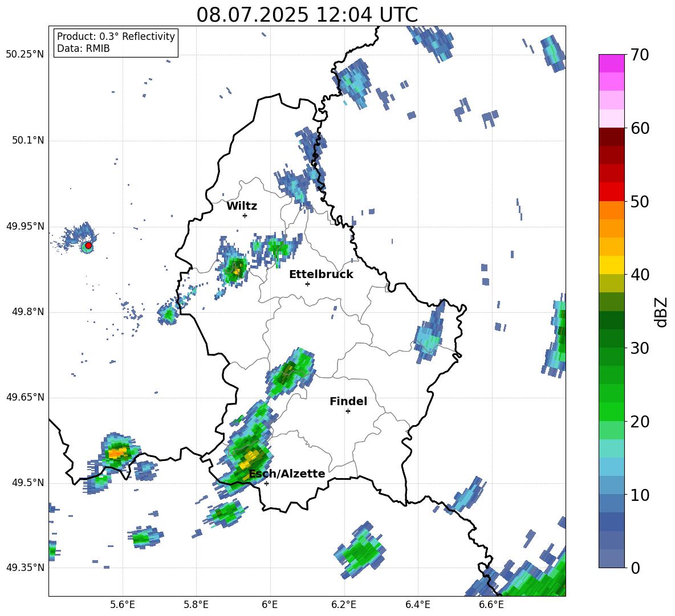Click the 6.2°E longitude label

click(344, 605)
